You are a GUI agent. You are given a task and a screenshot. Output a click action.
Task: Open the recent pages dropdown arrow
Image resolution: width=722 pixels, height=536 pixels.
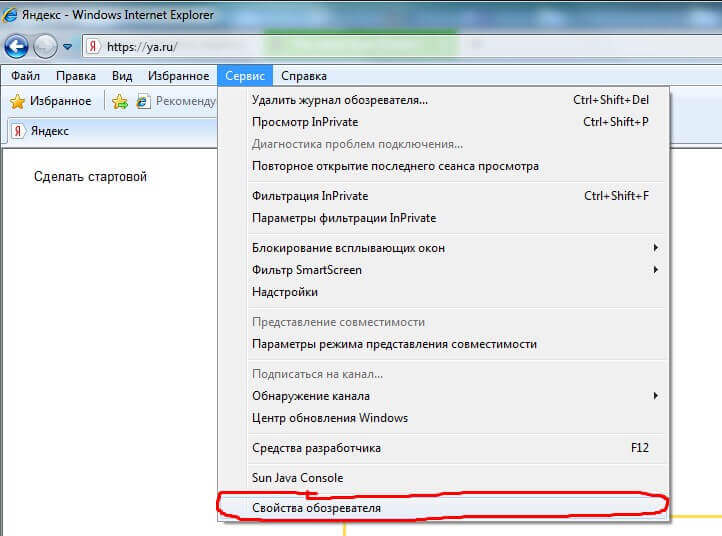(68, 46)
